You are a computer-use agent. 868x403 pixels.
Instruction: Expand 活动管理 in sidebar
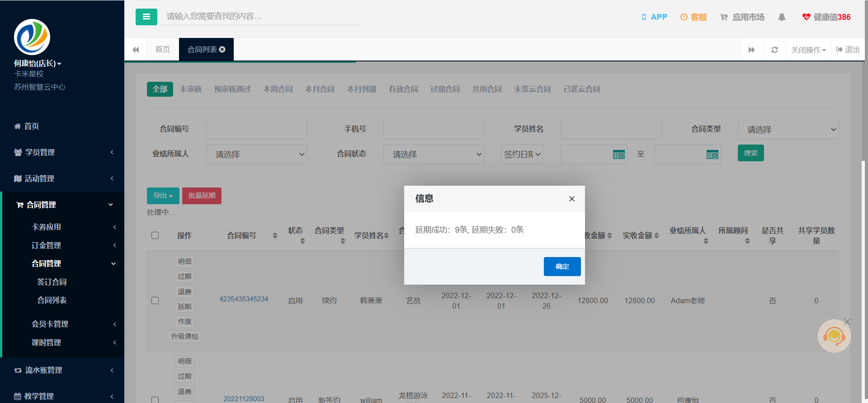(x=62, y=178)
